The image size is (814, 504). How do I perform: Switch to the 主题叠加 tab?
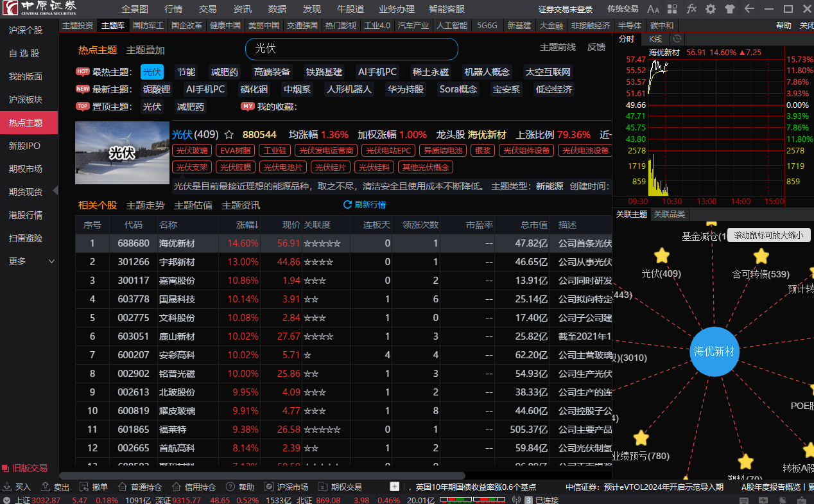coord(146,50)
